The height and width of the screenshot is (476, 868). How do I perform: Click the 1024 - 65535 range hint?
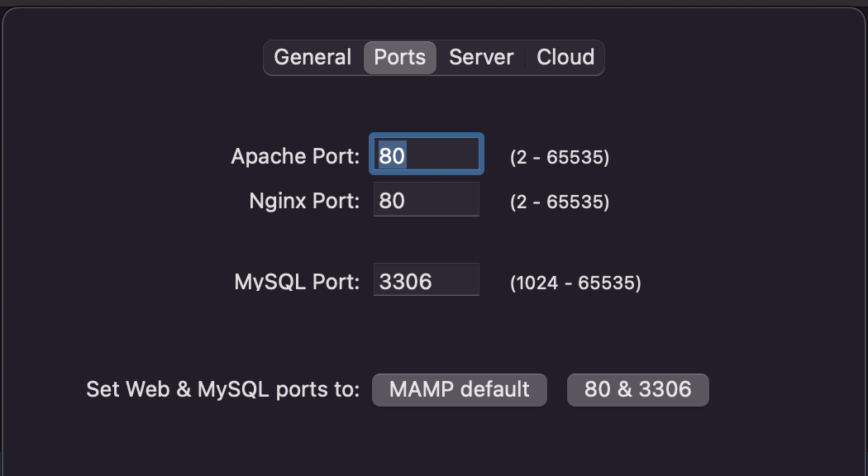click(x=575, y=283)
